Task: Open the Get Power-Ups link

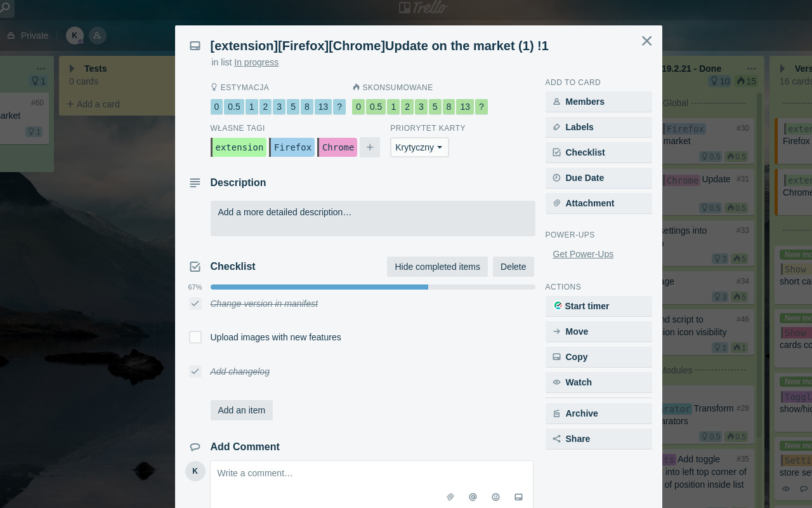Action: [582, 253]
